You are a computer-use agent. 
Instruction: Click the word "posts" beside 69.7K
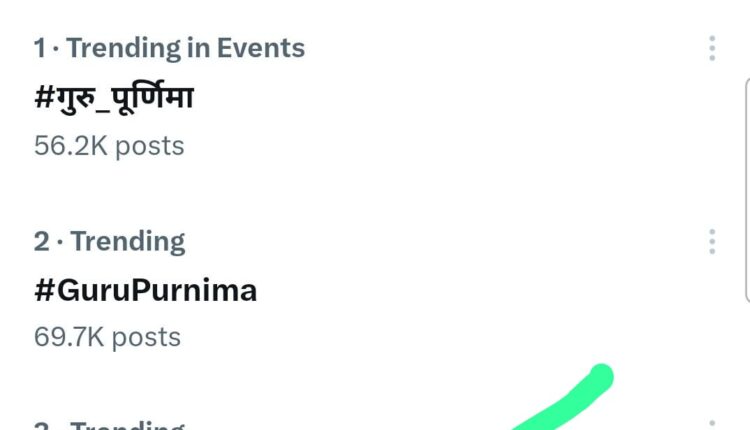(146, 336)
